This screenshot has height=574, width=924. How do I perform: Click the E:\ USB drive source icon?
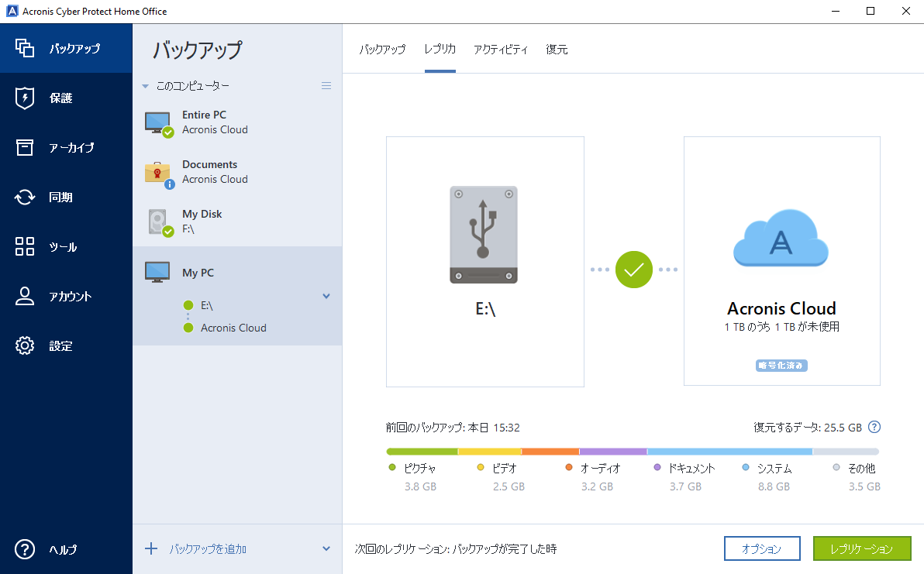[x=484, y=234]
